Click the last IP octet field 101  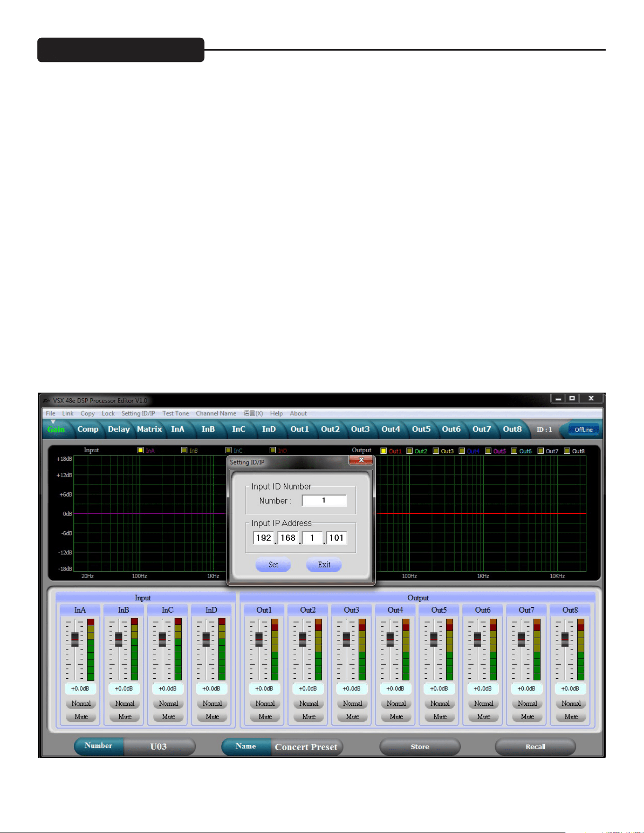pos(336,538)
